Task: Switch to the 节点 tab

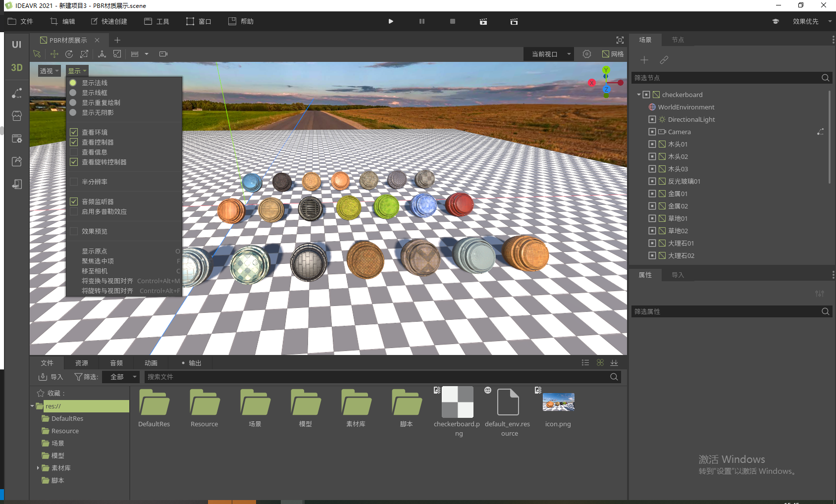Action: tap(678, 40)
